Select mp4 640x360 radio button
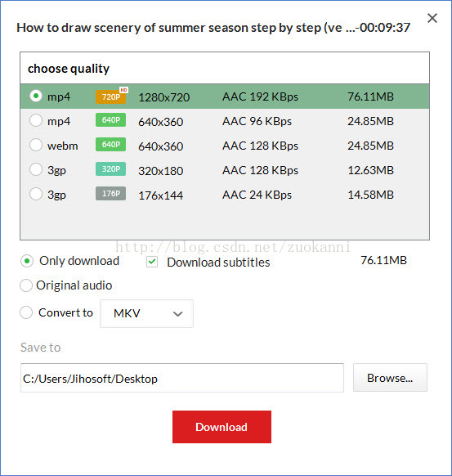Viewport: 452px width, 476px height. [x=36, y=120]
